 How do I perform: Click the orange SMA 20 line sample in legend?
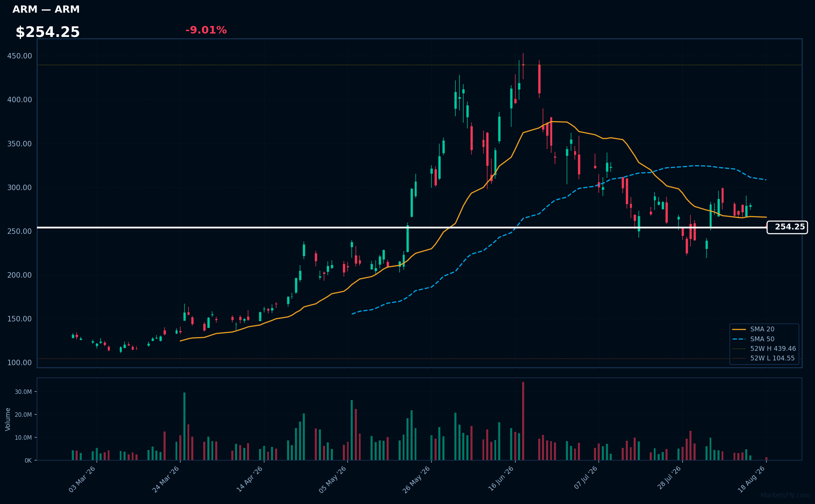click(x=739, y=329)
